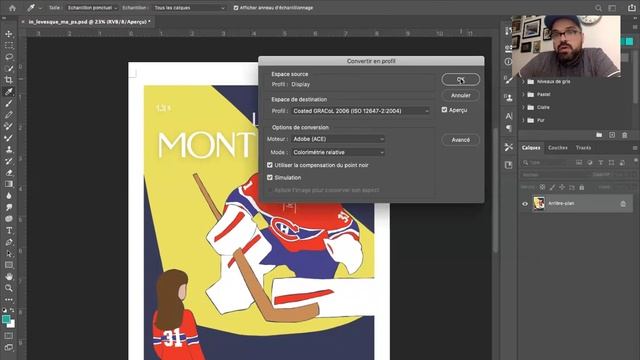Open the Edit Toolbar three-dots menu

[9, 300]
